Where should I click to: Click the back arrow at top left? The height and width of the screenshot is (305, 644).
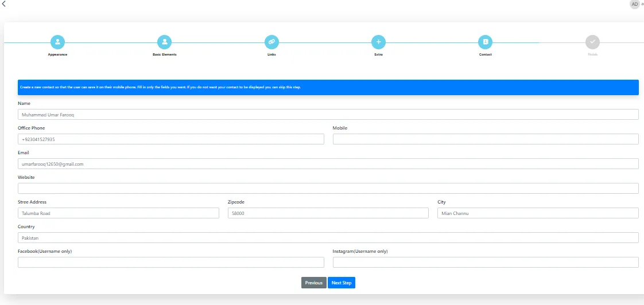(x=4, y=4)
